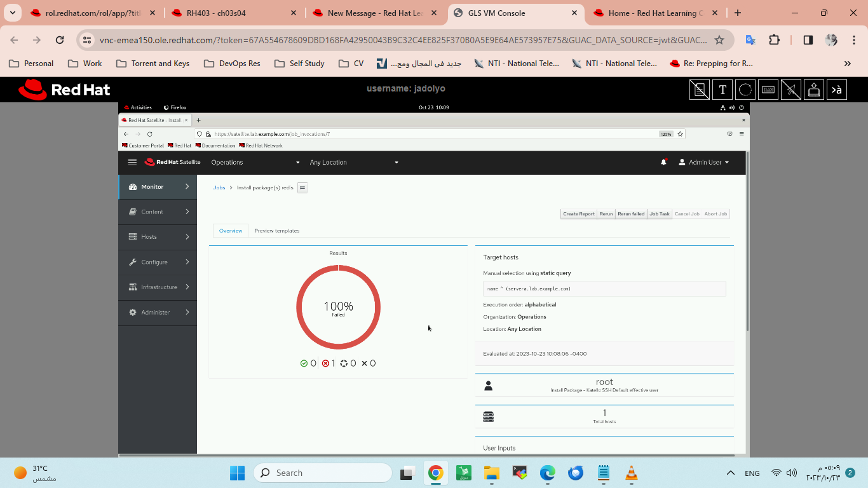Open the Any Location dropdown

[x=354, y=162]
